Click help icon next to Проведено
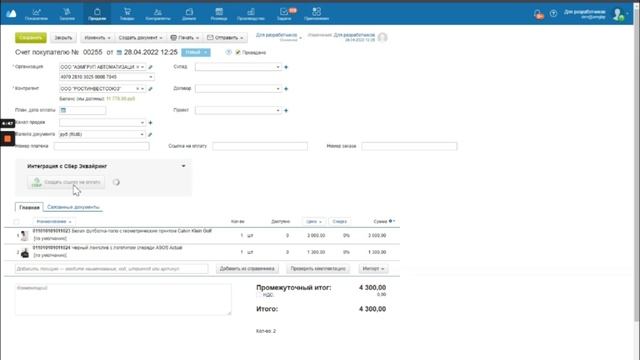The width and height of the screenshot is (640, 360). [x=229, y=52]
